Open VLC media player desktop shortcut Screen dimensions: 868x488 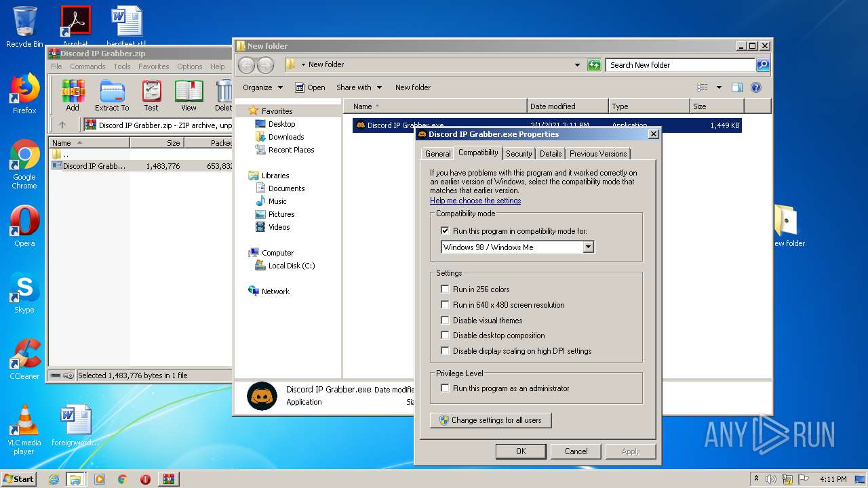point(24,430)
